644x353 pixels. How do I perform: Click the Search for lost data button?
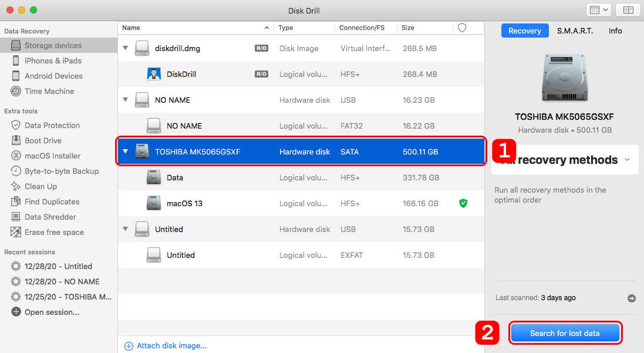[565, 332]
